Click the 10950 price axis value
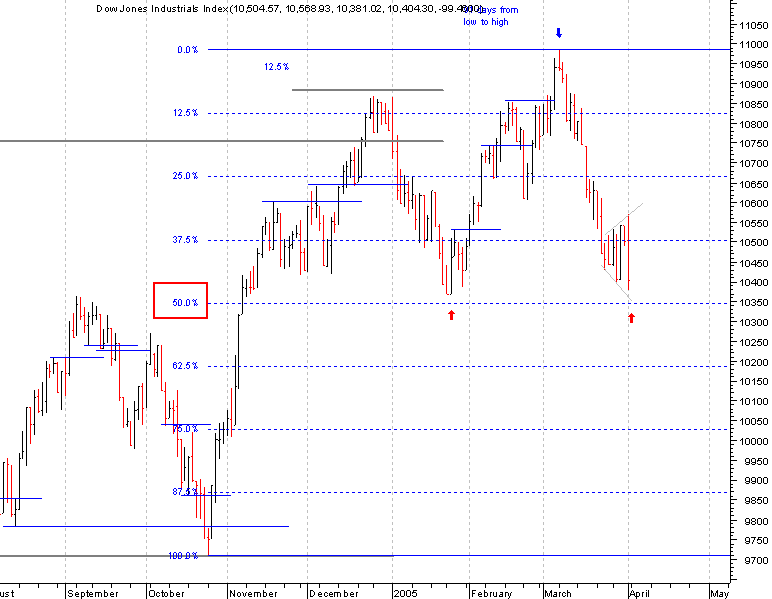The width and height of the screenshot is (772, 599). 753,65
